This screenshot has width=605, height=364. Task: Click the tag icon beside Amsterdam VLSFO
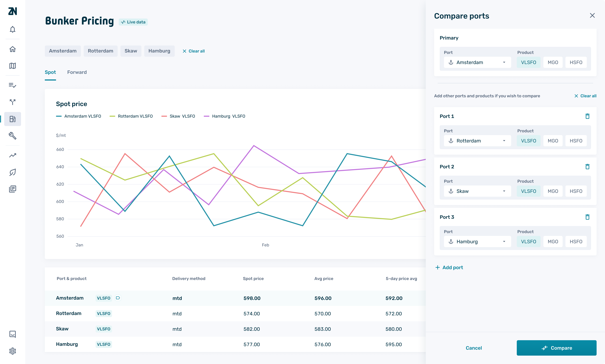(x=118, y=298)
